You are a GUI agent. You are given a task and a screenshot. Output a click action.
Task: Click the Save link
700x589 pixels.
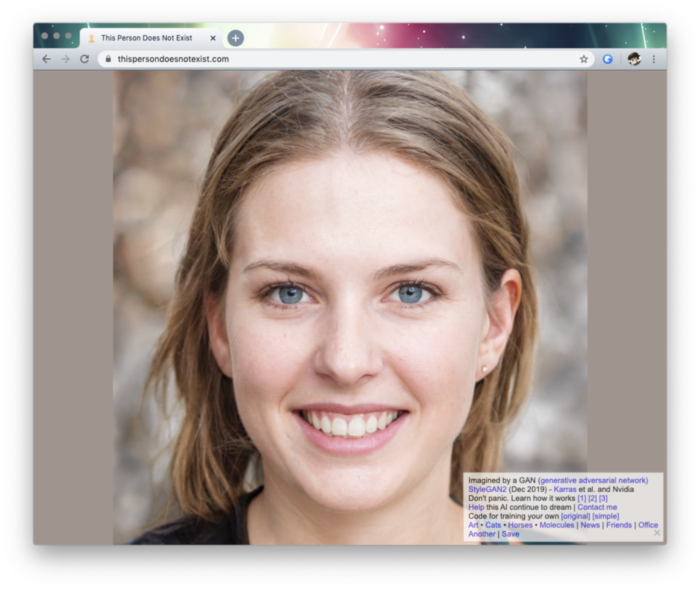tap(511, 534)
